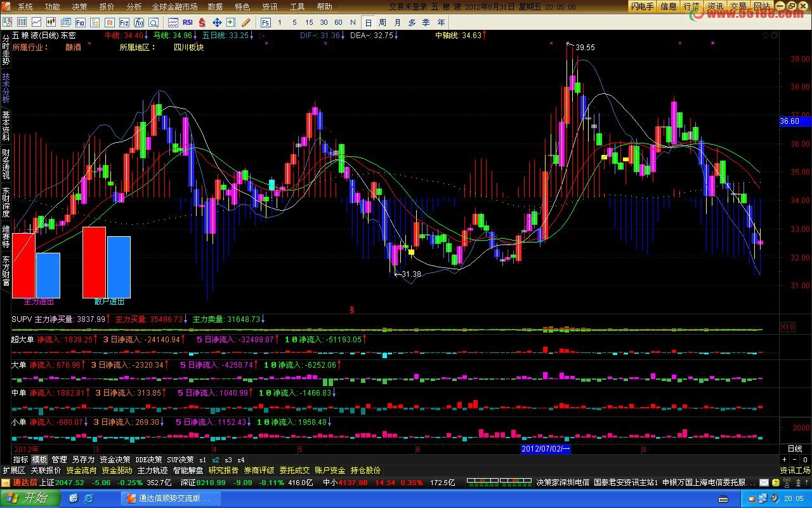The image size is (812, 508).
Task: Select the 15-minute period
Action: point(309,22)
